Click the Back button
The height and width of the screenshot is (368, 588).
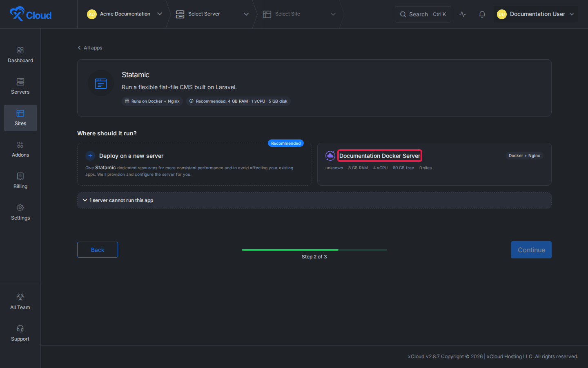pos(98,250)
